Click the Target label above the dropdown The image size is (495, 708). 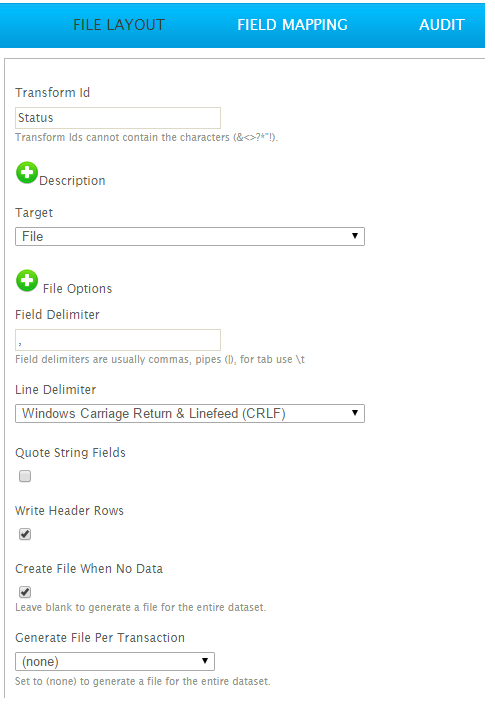[34, 213]
